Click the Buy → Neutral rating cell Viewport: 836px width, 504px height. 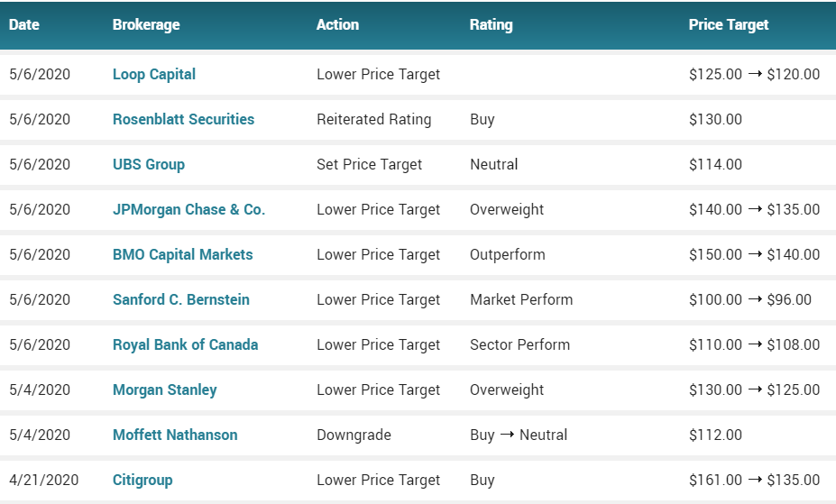pyautogui.click(x=519, y=435)
